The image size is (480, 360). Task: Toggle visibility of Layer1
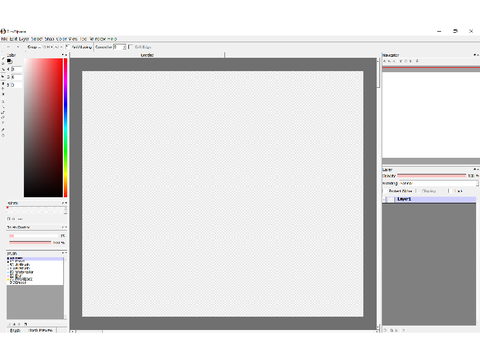coord(384,199)
